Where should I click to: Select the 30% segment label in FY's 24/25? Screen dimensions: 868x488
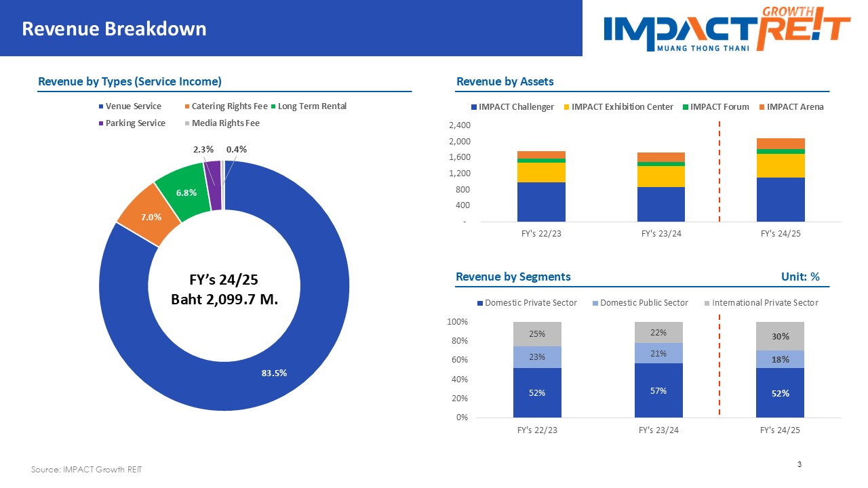780,336
